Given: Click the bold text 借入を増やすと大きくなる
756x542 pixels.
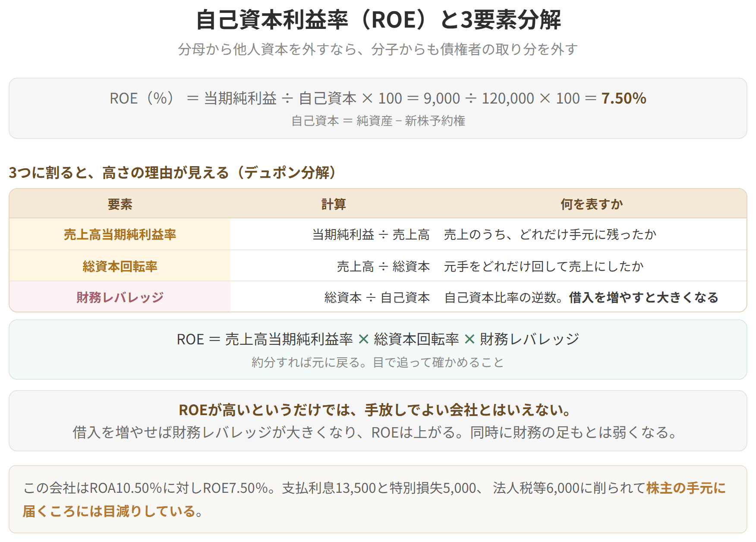Looking at the screenshot, I should click(x=644, y=297).
